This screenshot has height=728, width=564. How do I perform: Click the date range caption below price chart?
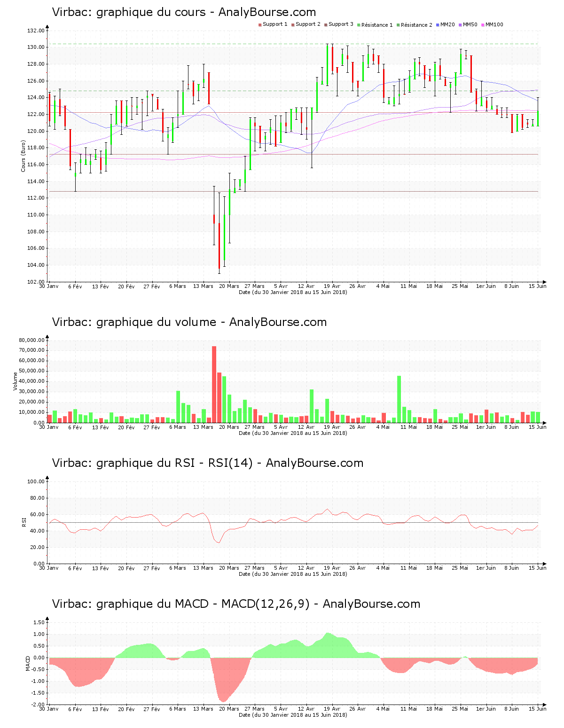click(x=293, y=292)
